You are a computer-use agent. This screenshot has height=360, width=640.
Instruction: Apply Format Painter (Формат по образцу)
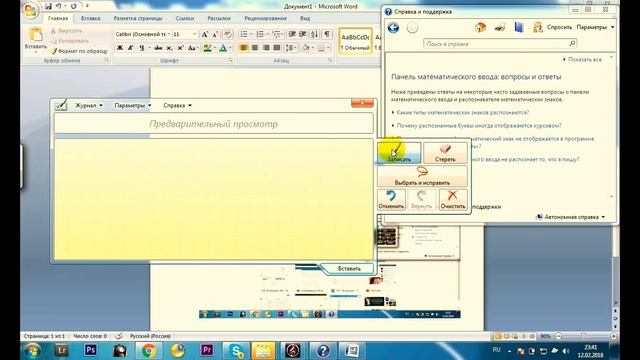click(x=79, y=51)
